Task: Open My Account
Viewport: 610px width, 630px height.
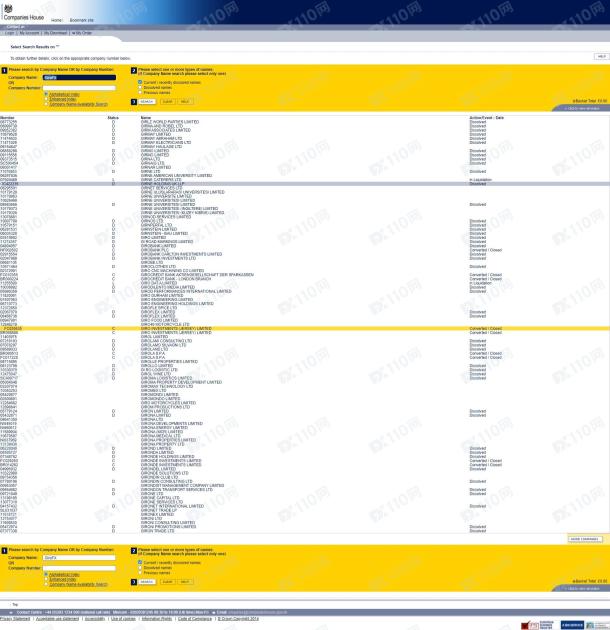Action: tap(29, 33)
